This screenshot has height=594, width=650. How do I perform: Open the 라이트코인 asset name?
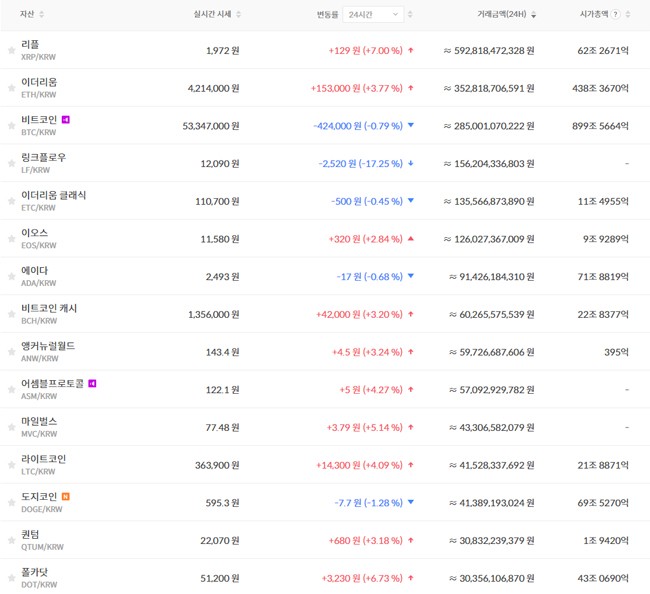[x=44, y=459]
